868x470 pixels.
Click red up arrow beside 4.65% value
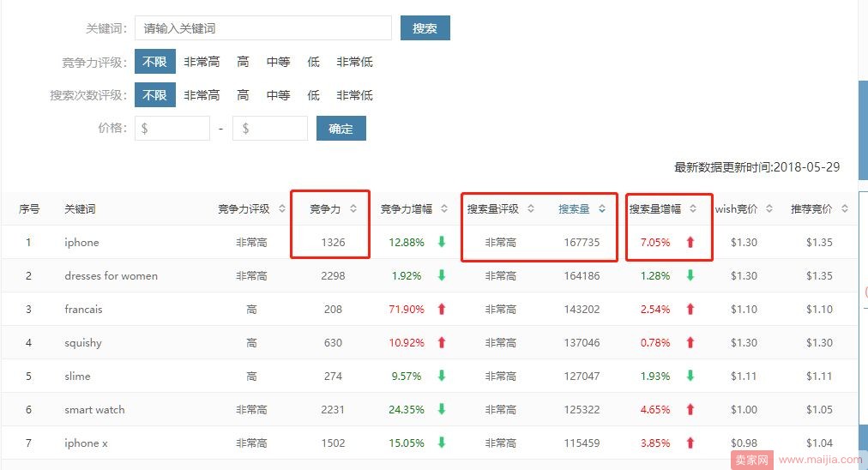[690, 410]
